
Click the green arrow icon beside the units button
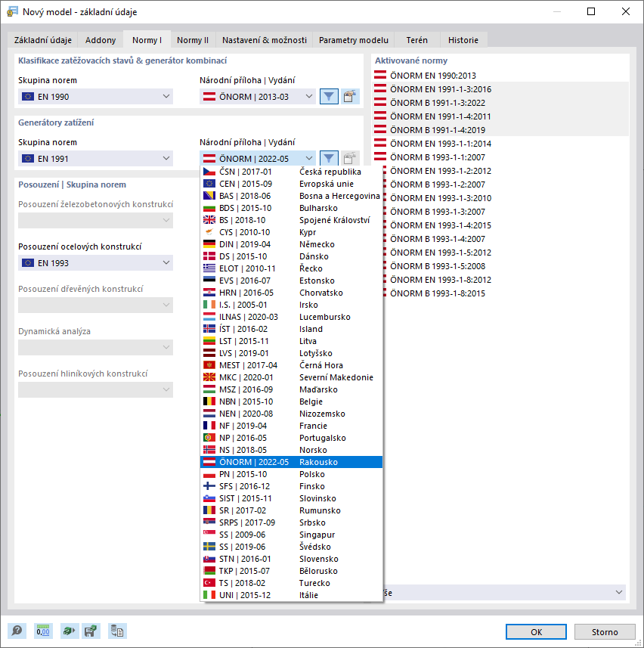click(x=69, y=631)
